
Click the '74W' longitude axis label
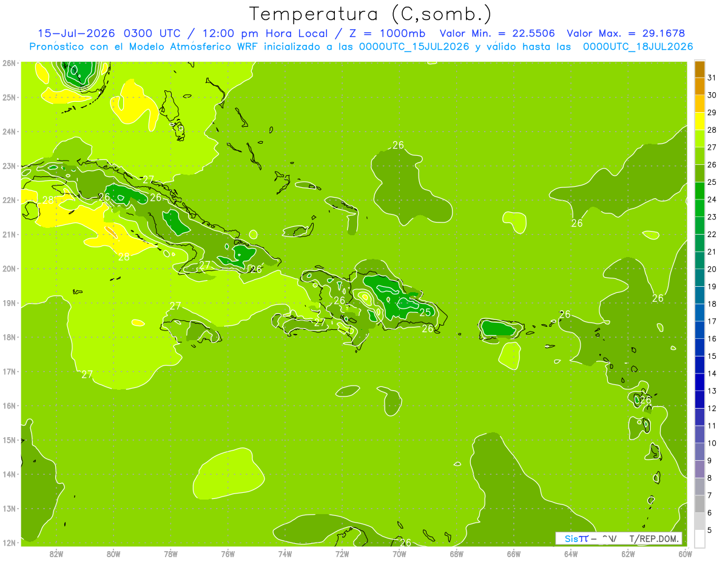click(285, 554)
